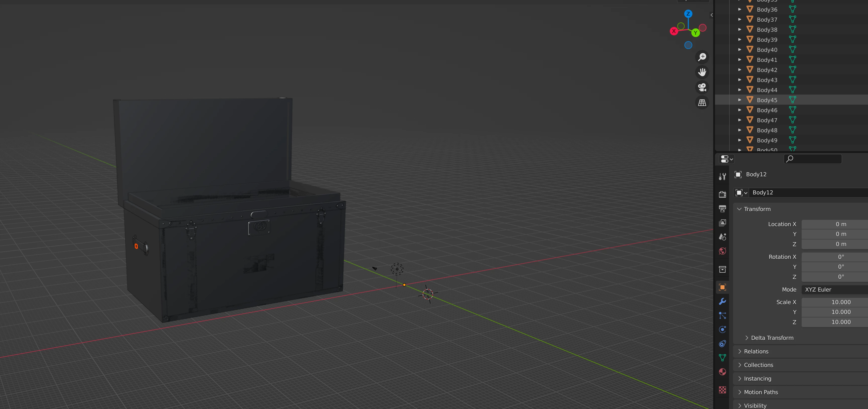Open the Object Data properties tab
This screenshot has width=868, height=409.
pos(722,357)
